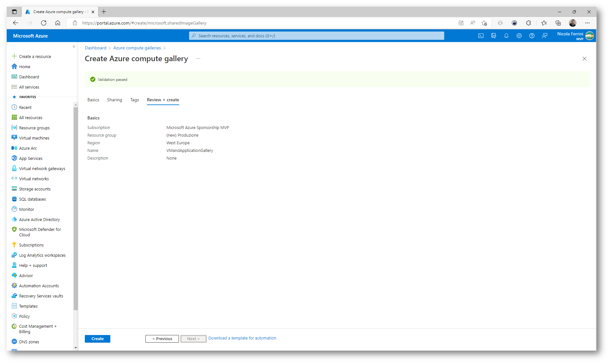Image resolution: width=610 pixels, height=364 pixels.
Task: Open Dashboard from the sidebar
Action: coord(29,77)
